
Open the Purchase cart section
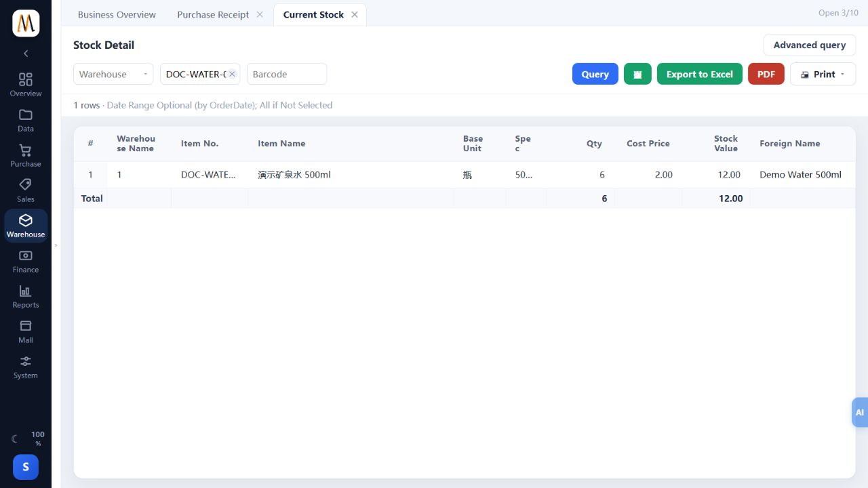(x=26, y=155)
